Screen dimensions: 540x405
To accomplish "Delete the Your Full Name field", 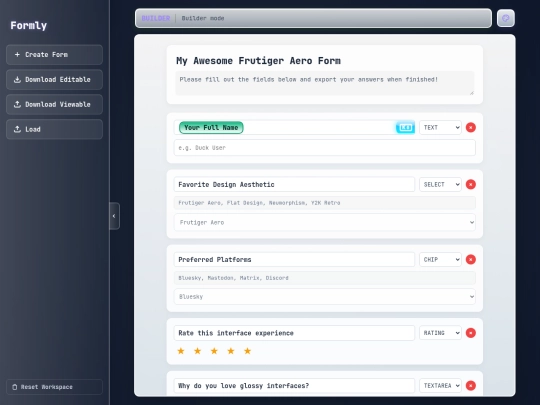I will pos(470,127).
